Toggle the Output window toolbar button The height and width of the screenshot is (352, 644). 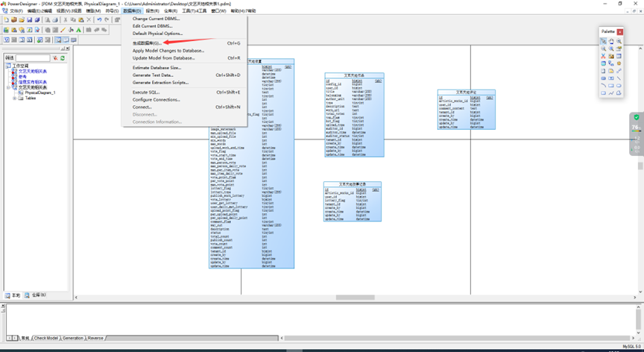tap(66, 40)
